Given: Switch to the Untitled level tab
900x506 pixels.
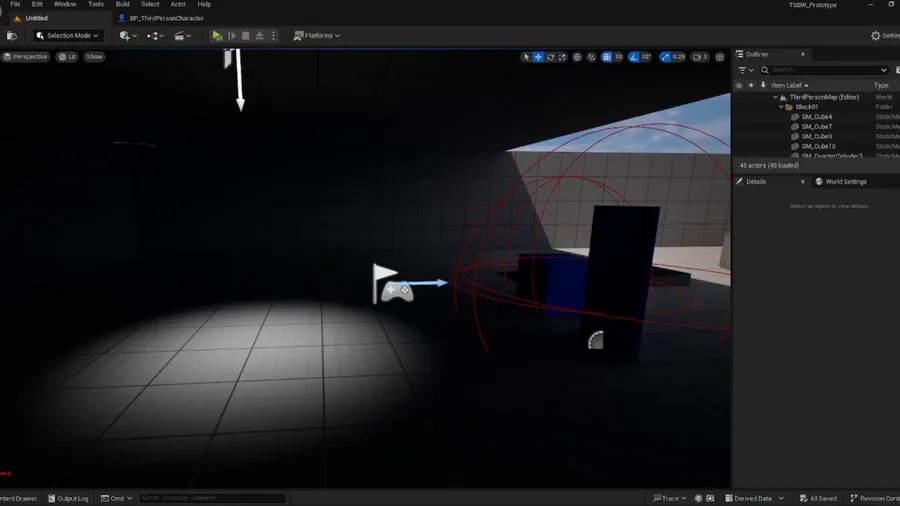Looking at the screenshot, I should [36, 18].
